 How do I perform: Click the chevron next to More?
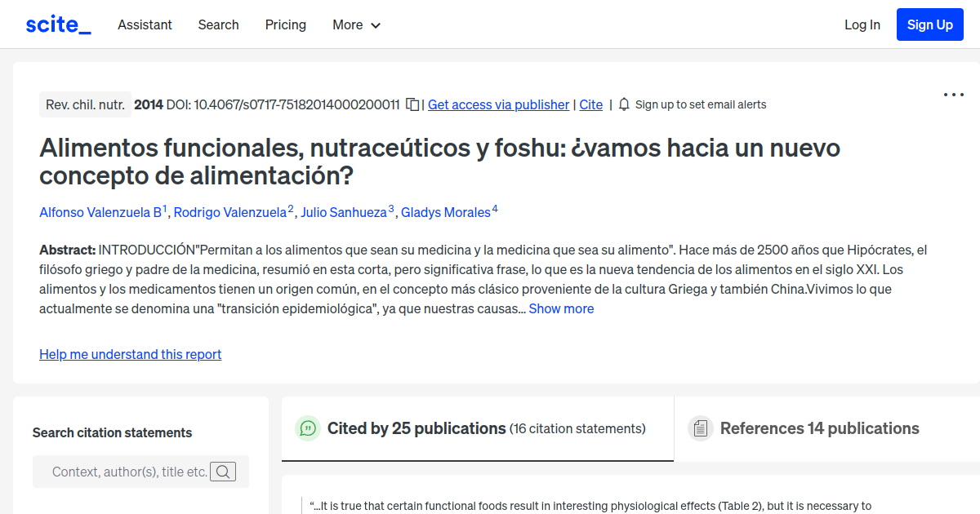tap(376, 25)
